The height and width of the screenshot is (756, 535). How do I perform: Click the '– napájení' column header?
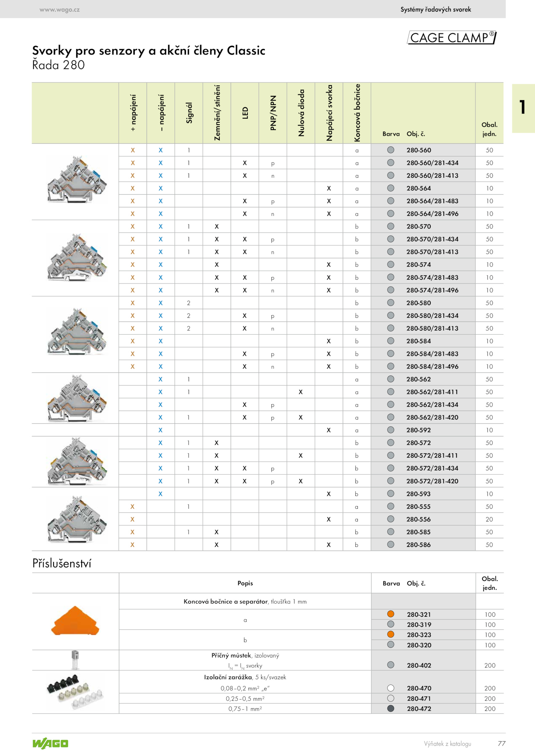[x=161, y=113]
